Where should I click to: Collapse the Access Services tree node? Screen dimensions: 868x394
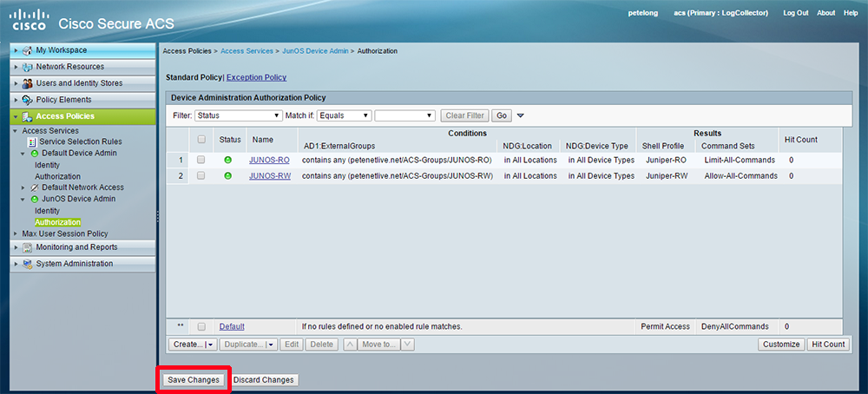tap(16, 131)
